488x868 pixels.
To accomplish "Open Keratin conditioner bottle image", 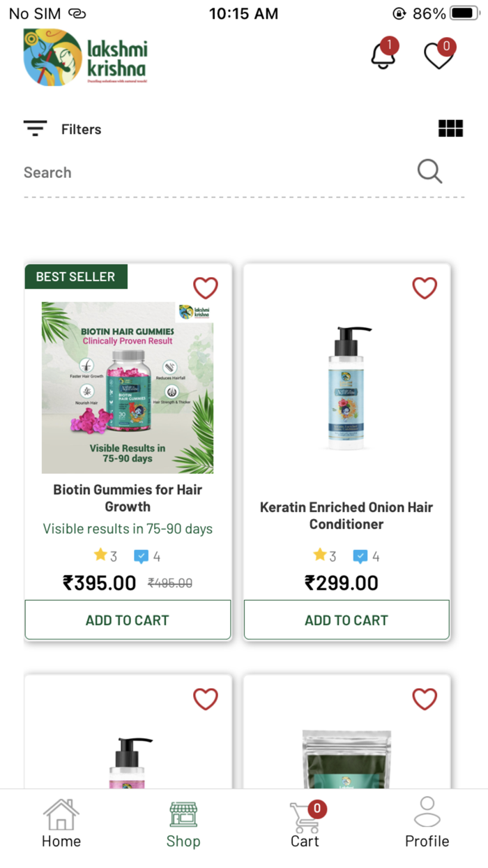I will click(x=346, y=388).
